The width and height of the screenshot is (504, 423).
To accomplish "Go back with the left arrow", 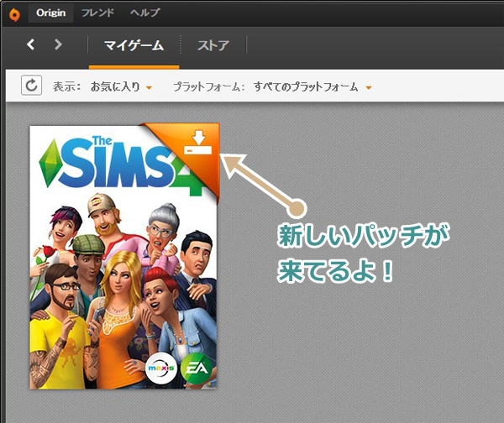I will [x=31, y=44].
